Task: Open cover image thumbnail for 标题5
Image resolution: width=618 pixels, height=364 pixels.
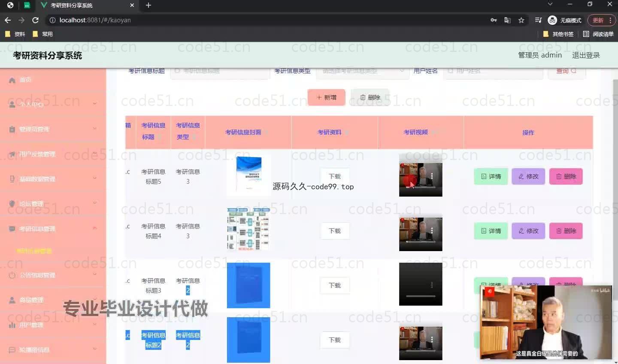Action: click(x=248, y=175)
